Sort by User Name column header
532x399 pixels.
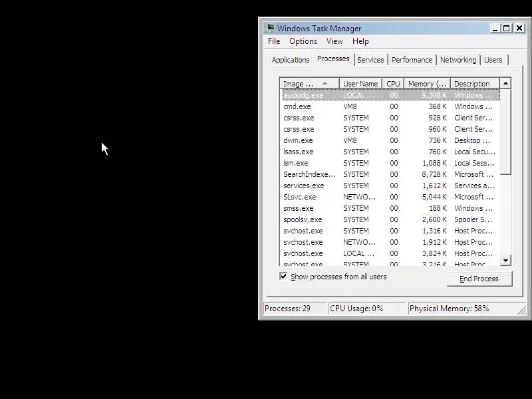coord(360,84)
